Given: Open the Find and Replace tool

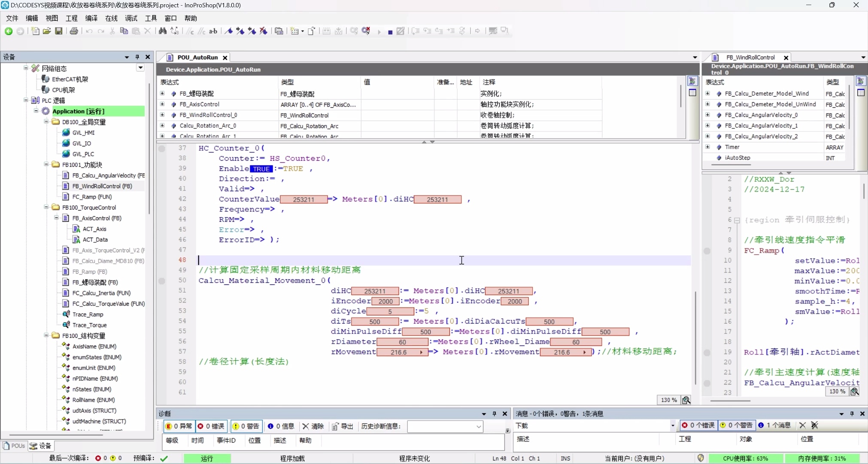Looking at the screenshot, I should (163, 31).
